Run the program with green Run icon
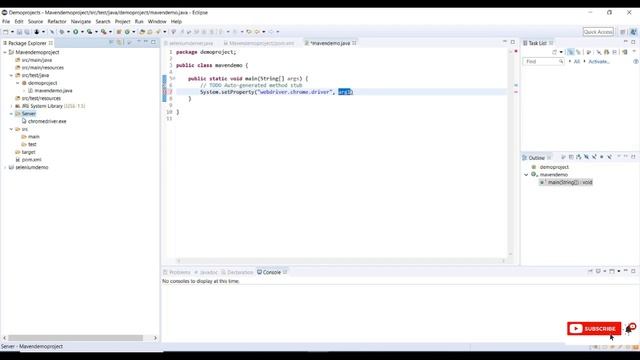This screenshot has height=360, width=640. click(x=76, y=32)
